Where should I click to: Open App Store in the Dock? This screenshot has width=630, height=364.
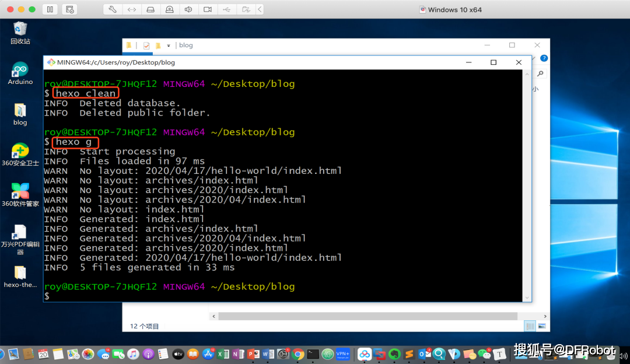[x=208, y=354]
